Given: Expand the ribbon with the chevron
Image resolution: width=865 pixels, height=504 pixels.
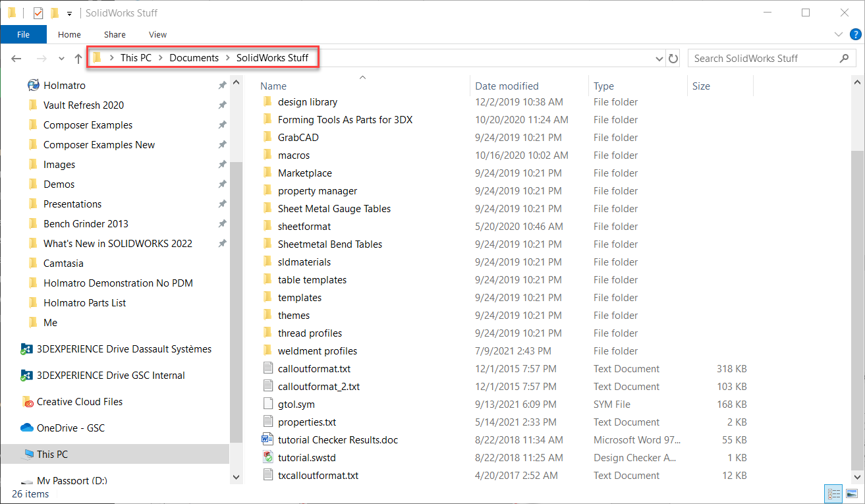Looking at the screenshot, I should pyautogui.click(x=839, y=34).
